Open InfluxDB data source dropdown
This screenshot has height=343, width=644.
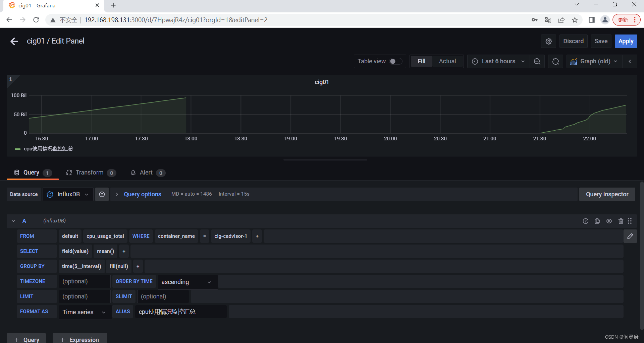pyautogui.click(x=68, y=194)
